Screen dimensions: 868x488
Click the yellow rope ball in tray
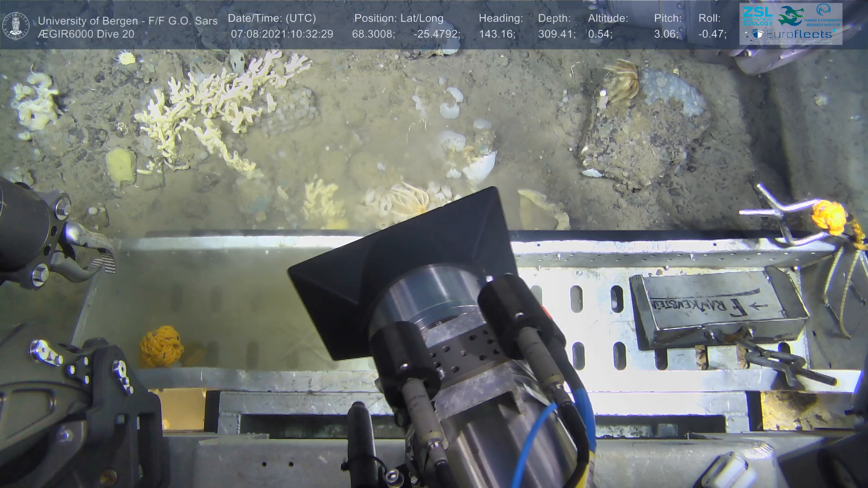coord(161,347)
